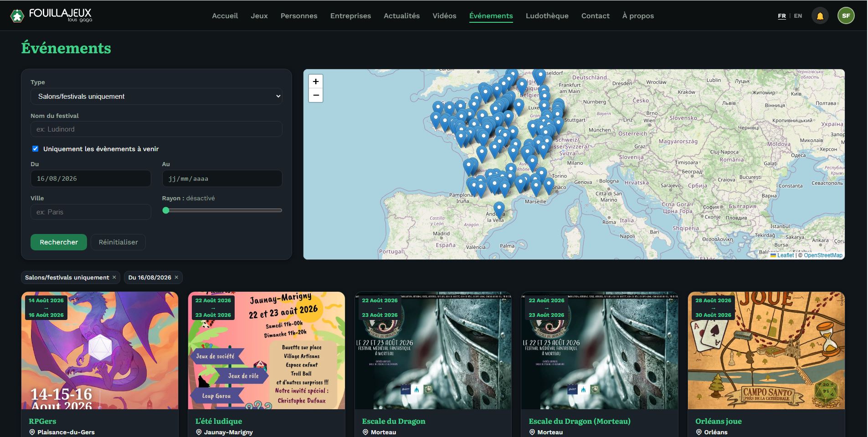The height and width of the screenshot is (437, 868).
Task: Click the location pin icon beside Orléans
Action: 699,432
